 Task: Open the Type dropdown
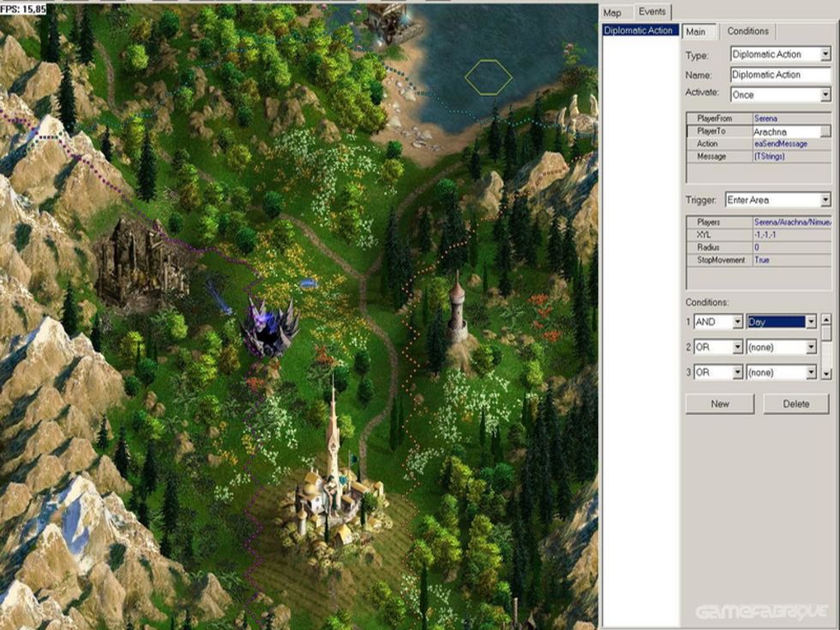pyautogui.click(x=781, y=54)
